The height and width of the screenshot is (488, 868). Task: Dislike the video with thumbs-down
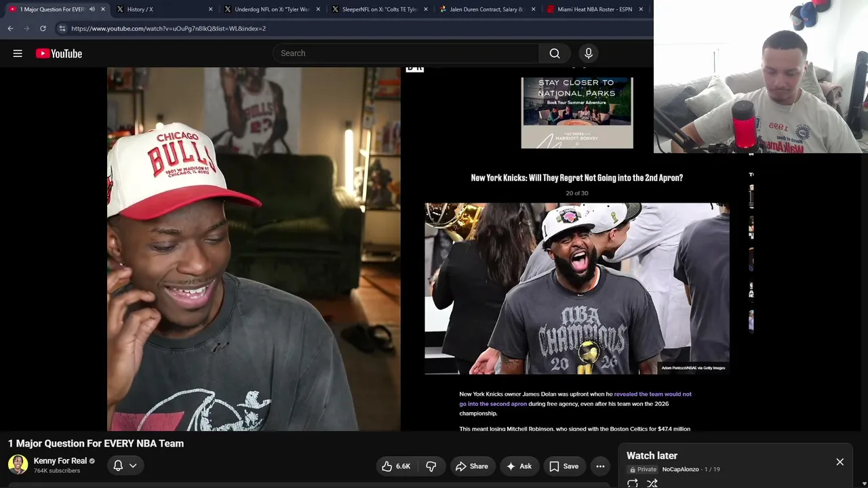pos(431,466)
